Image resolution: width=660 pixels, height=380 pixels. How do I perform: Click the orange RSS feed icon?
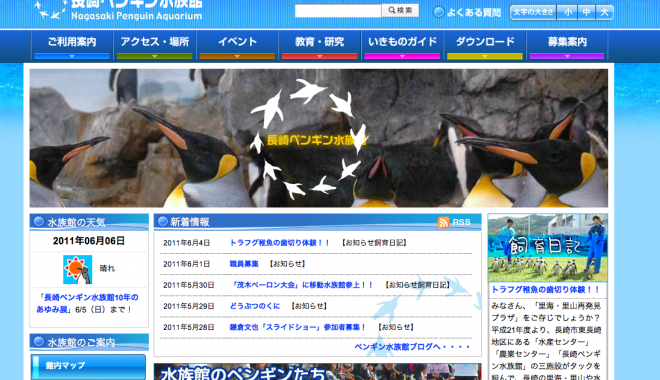pos(444,222)
